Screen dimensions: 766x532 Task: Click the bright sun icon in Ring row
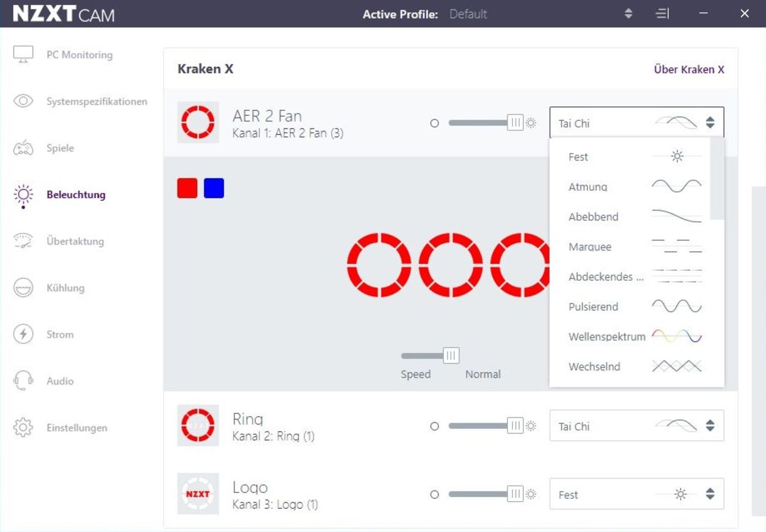click(531, 426)
